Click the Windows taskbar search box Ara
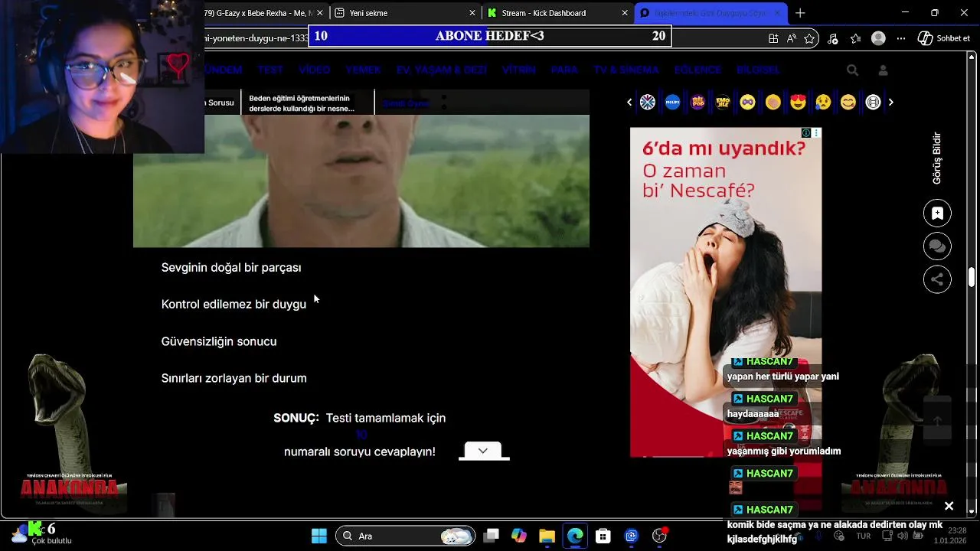 pos(406,536)
